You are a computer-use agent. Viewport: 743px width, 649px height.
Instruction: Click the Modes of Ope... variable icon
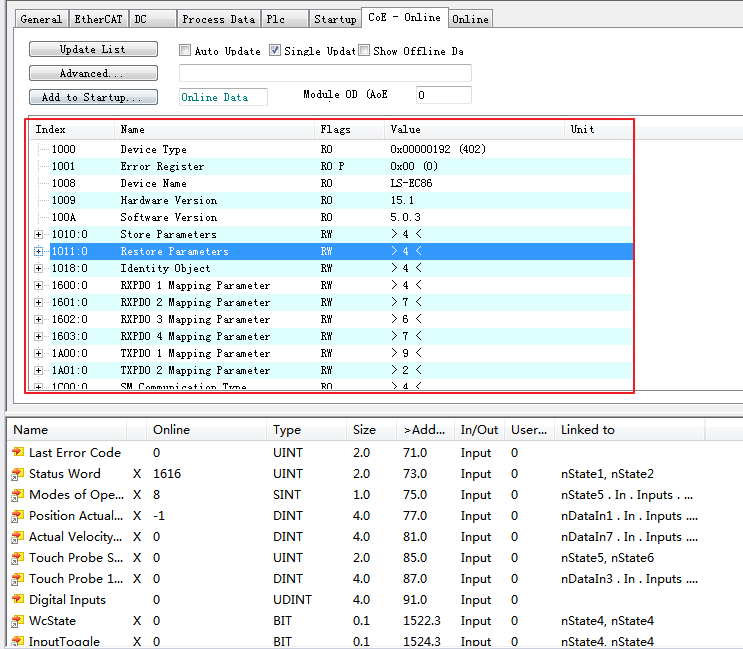click(x=18, y=495)
